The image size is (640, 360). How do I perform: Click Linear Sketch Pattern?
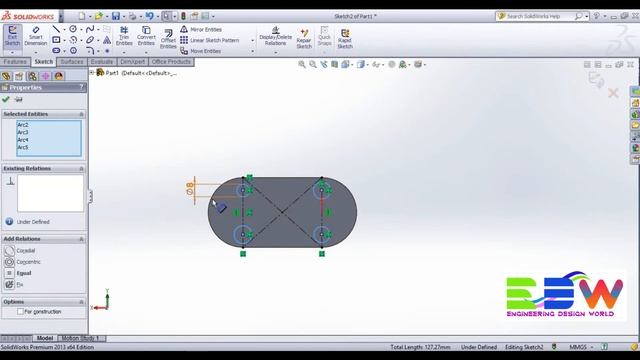[210, 40]
